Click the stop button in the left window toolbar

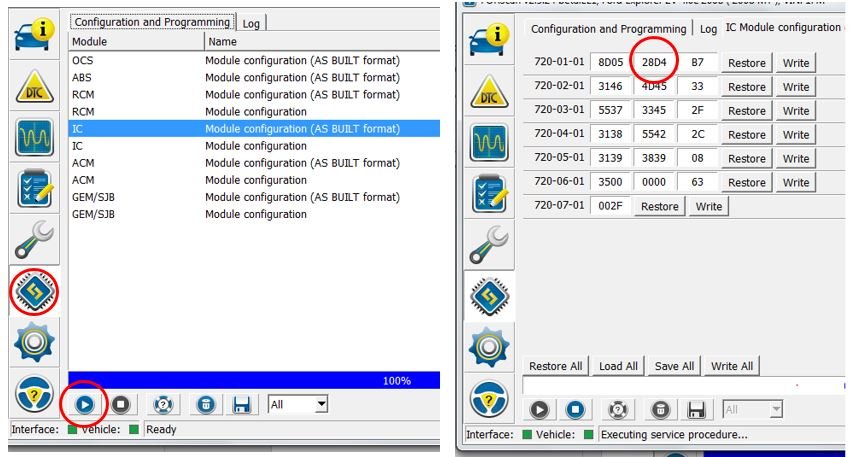pos(121,405)
